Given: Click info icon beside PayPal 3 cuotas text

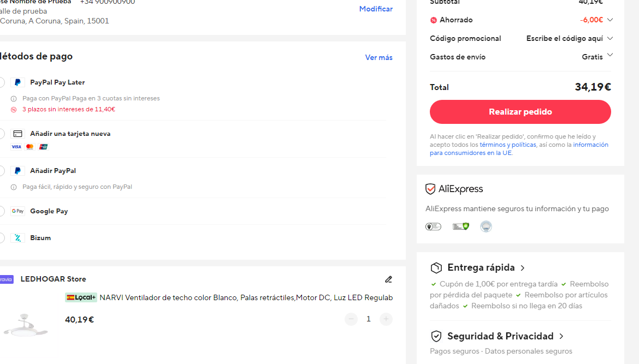Looking at the screenshot, I should (x=14, y=99).
